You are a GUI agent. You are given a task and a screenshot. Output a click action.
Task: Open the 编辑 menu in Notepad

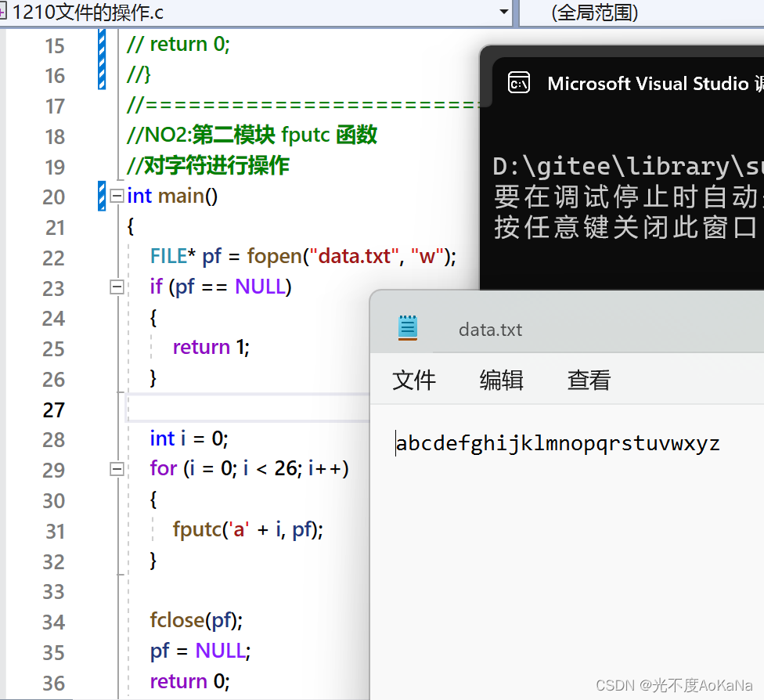[x=501, y=381]
